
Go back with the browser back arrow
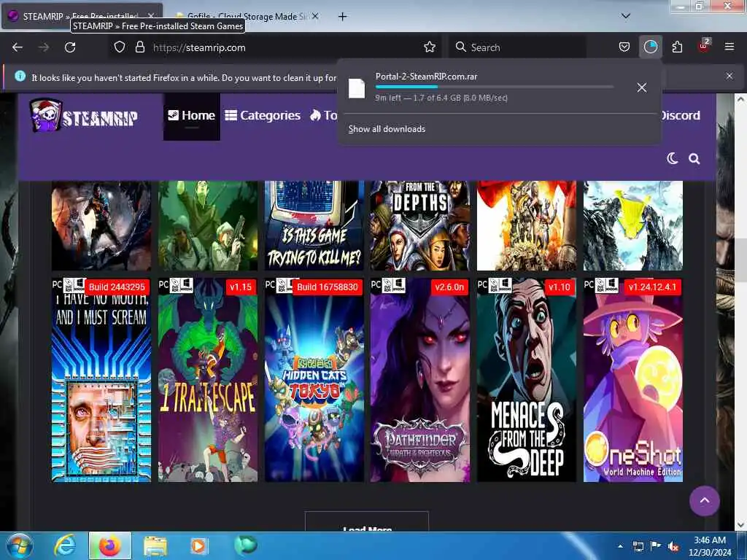tap(18, 47)
